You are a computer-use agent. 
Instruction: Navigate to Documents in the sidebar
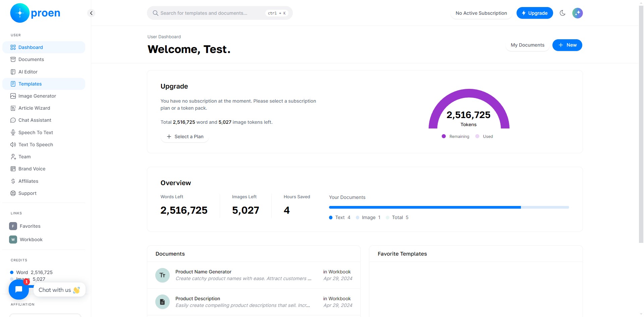(x=31, y=59)
